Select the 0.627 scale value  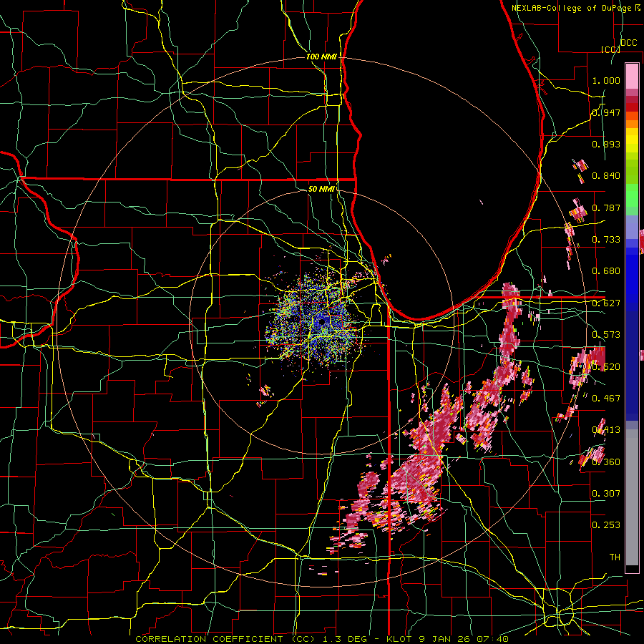click(x=606, y=303)
